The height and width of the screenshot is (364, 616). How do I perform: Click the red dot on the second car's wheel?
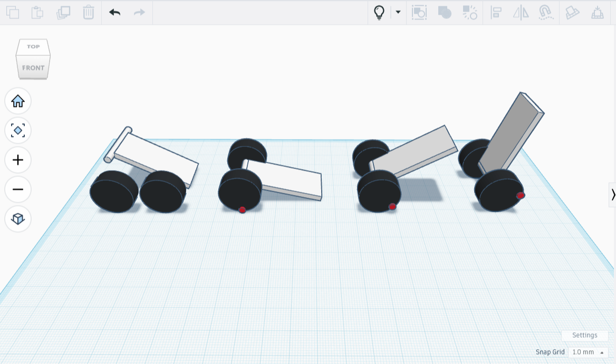(243, 210)
